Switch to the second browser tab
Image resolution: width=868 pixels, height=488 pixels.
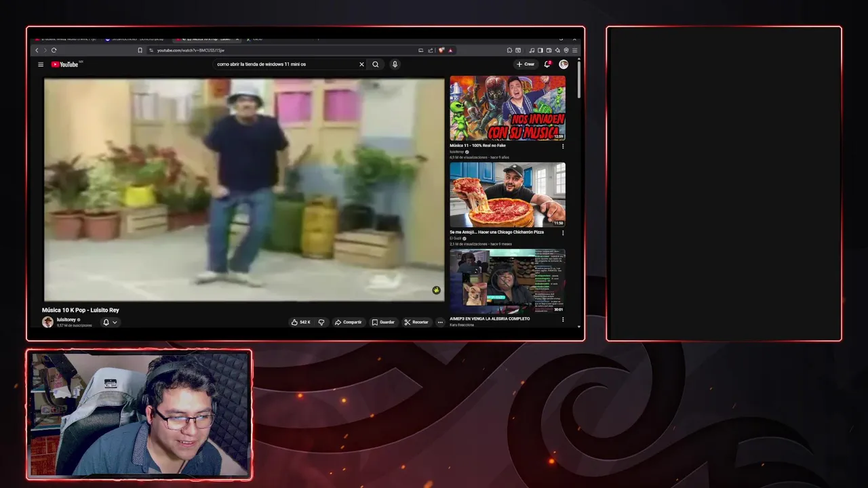[x=134, y=39]
